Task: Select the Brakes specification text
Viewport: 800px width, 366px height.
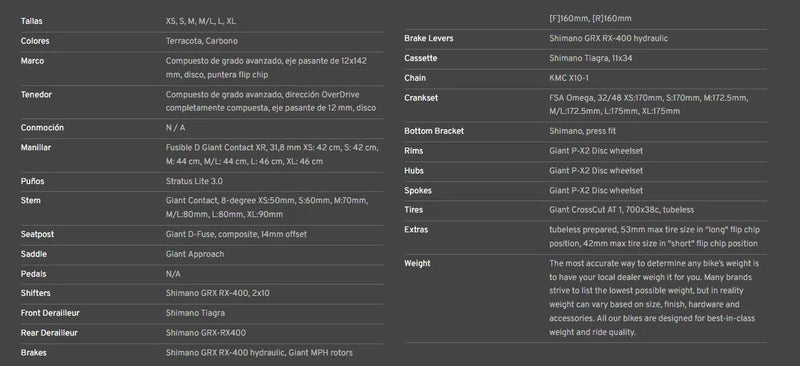Action: point(259,353)
